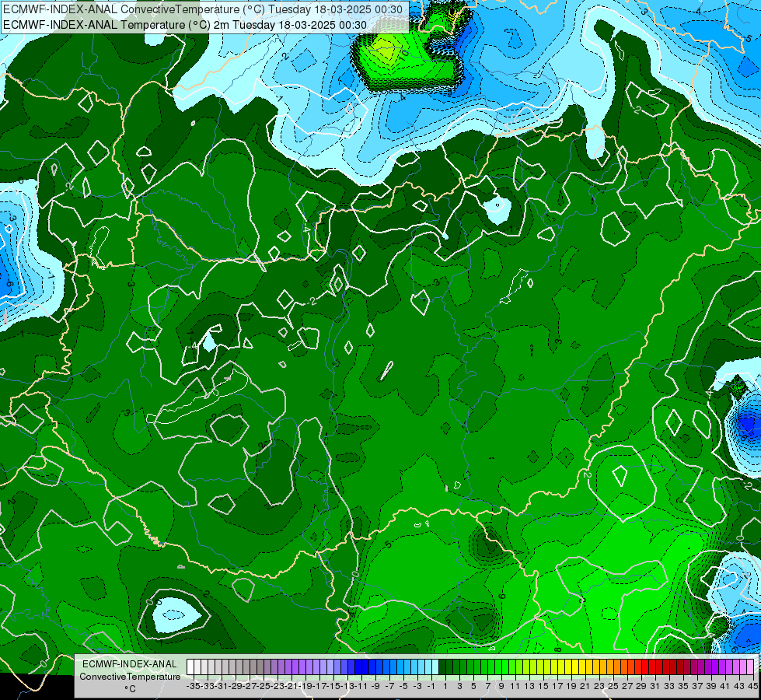The image size is (761, 700).
Task: Select the pink legend swatch above 45
Action: [x=750, y=667]
